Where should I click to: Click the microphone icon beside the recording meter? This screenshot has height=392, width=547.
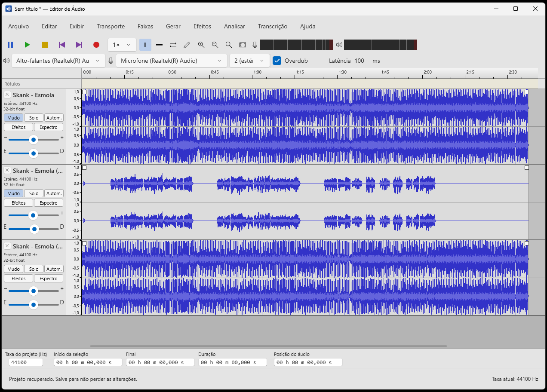(x=255, y=45)
